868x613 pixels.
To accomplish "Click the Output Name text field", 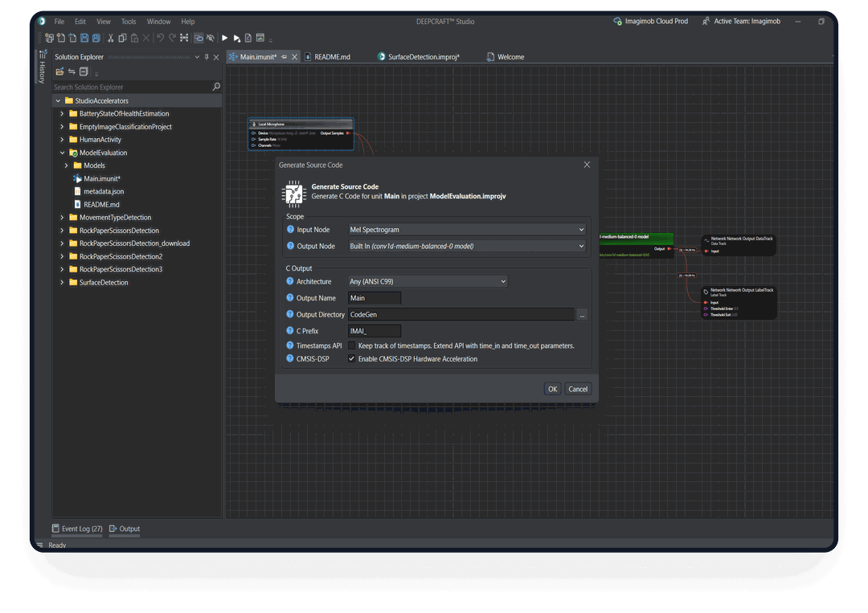I will pos(374,298).
